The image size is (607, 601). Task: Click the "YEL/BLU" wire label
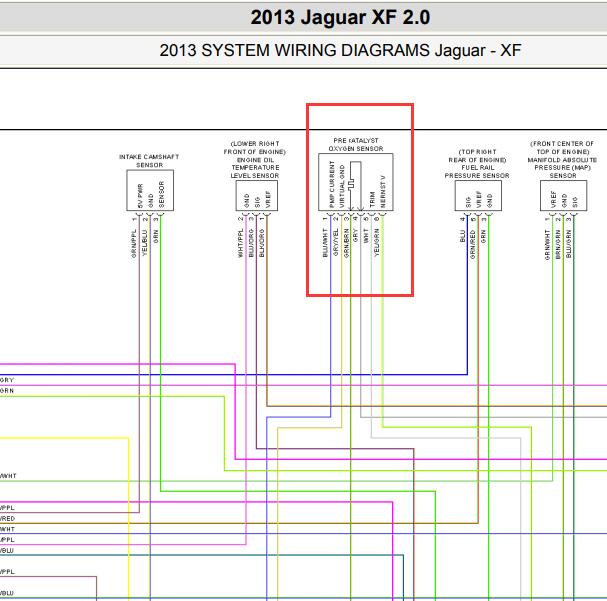[145, 243]
